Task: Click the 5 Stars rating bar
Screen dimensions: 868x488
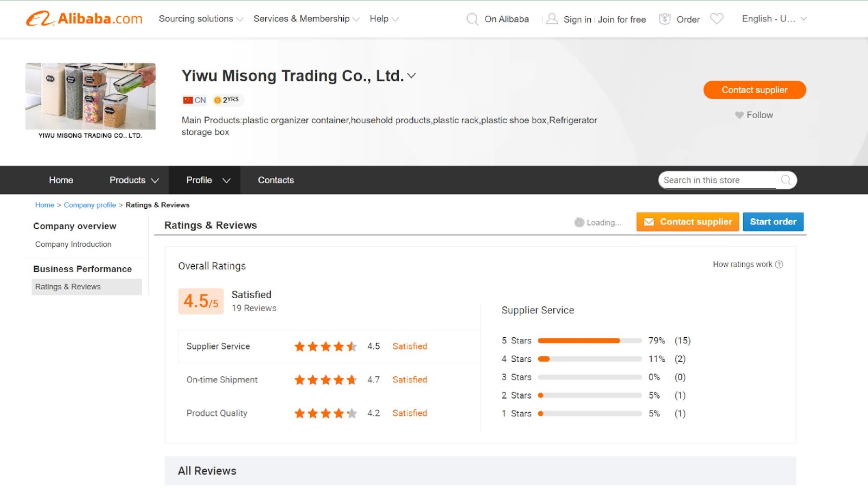Action: tap(590, 341)
